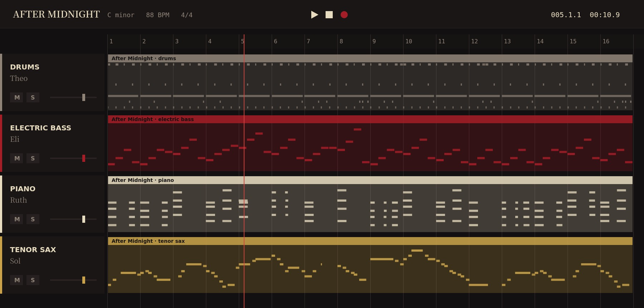Solo the Electric Bass track
This screenshot has width=644, height=308.
[33, 158]
